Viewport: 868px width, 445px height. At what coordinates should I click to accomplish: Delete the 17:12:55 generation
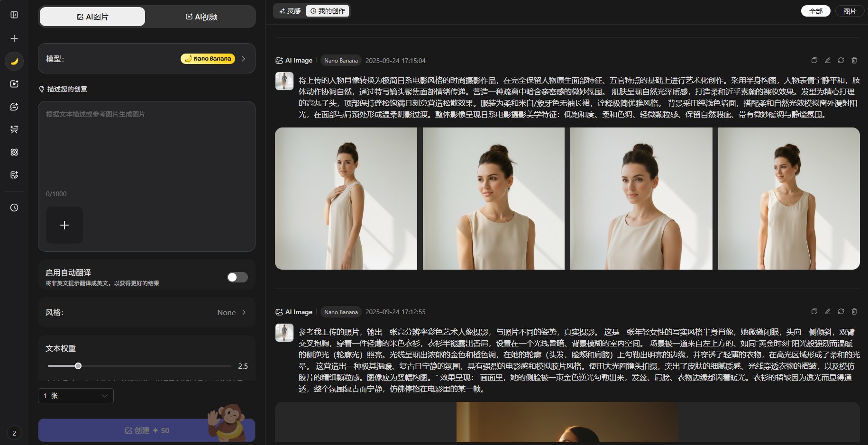[854, 311]
